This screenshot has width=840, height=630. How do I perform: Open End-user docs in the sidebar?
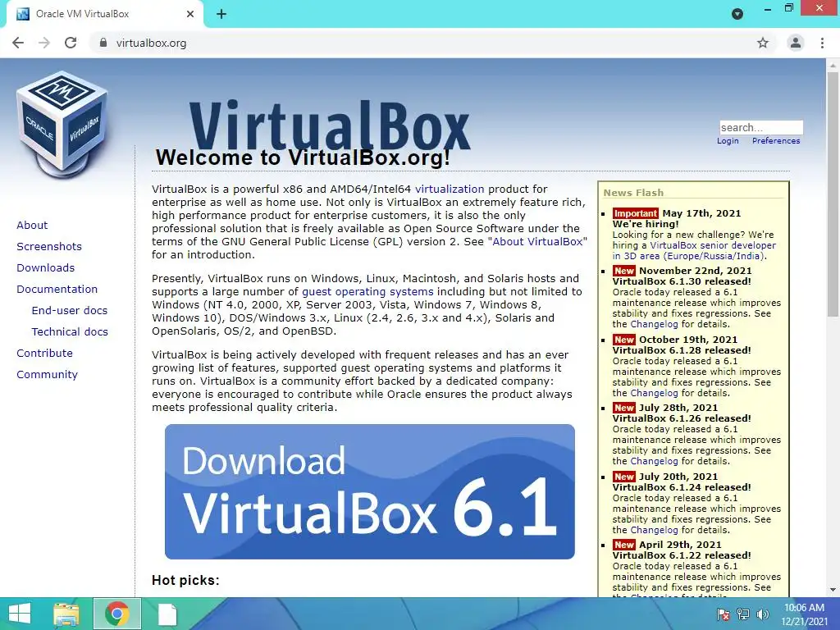pyautogui.click(x=70, y=311)
